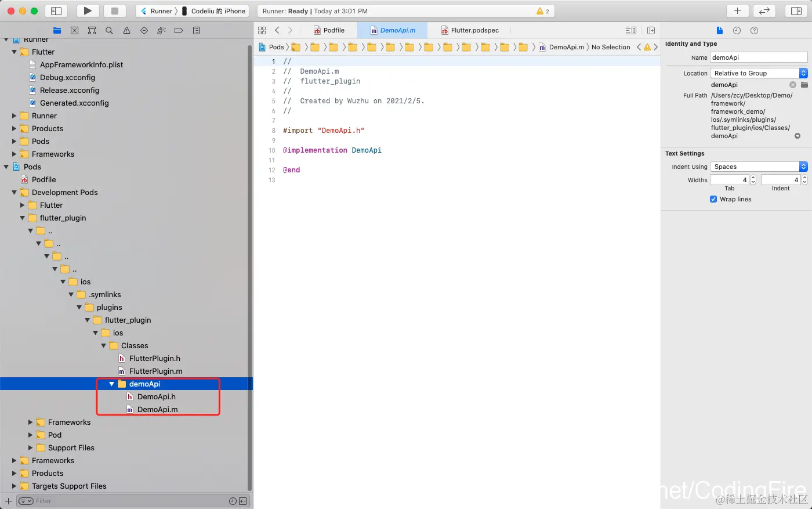The height and width of the screenshot is (509, 812).
Task: Switch to the Podfile tab
Action: click(x=329, y=30)
